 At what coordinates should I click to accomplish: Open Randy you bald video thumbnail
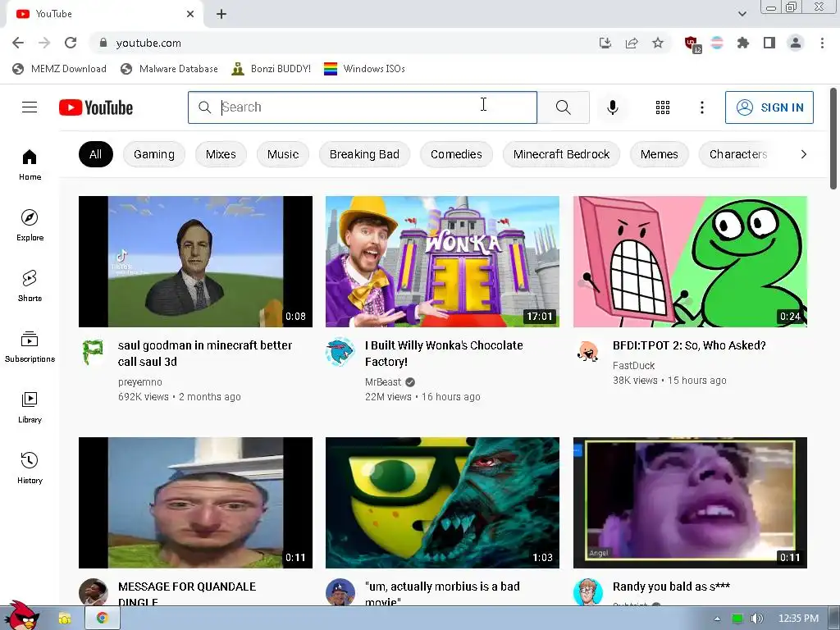pos(690,503)
